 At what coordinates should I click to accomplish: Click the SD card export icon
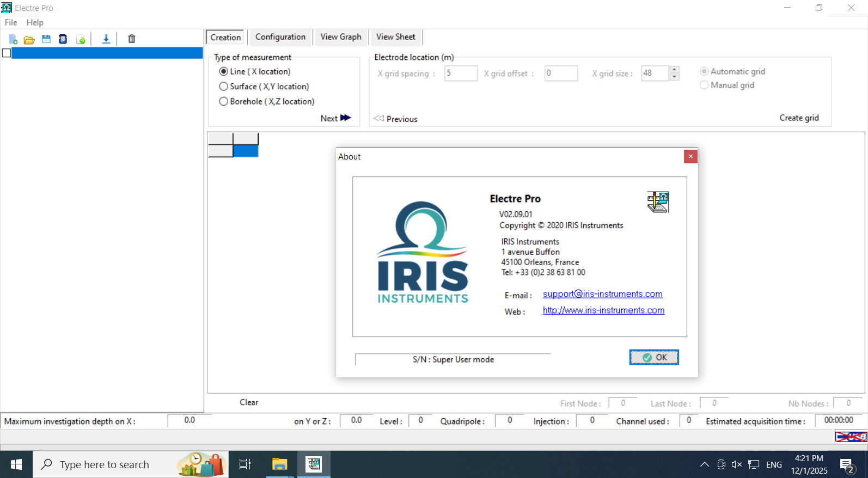pos(63,39)
